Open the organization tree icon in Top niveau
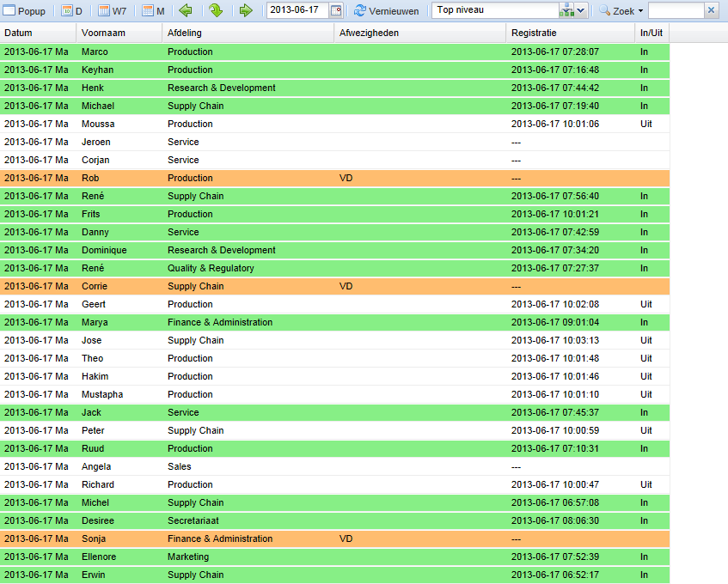This screenshot has width=728, height=584. pyautogui.click(x=566, y=11)
